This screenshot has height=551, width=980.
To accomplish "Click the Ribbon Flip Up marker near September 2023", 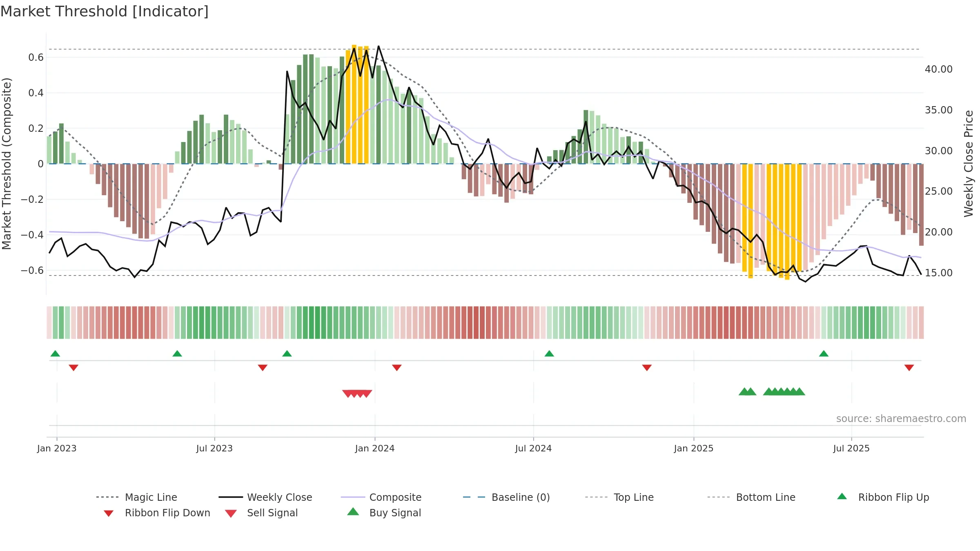I will 287,353.
